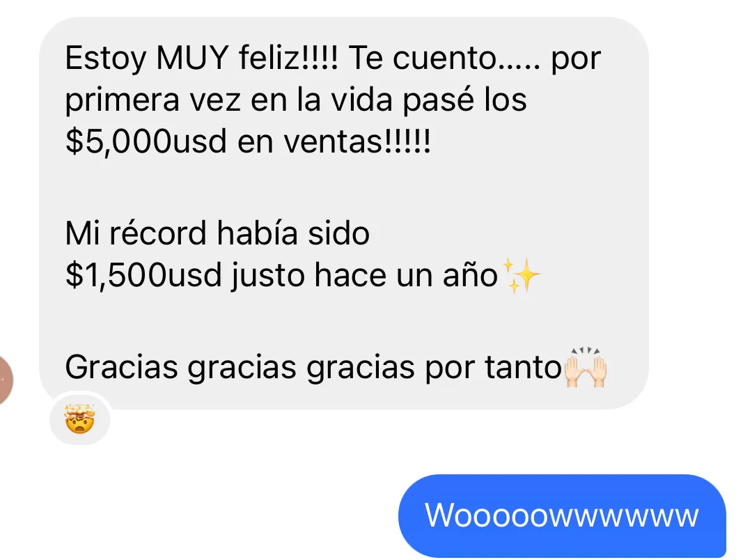
Task: Click 'por tanto' near raised hands
Action: coord(493,367)
